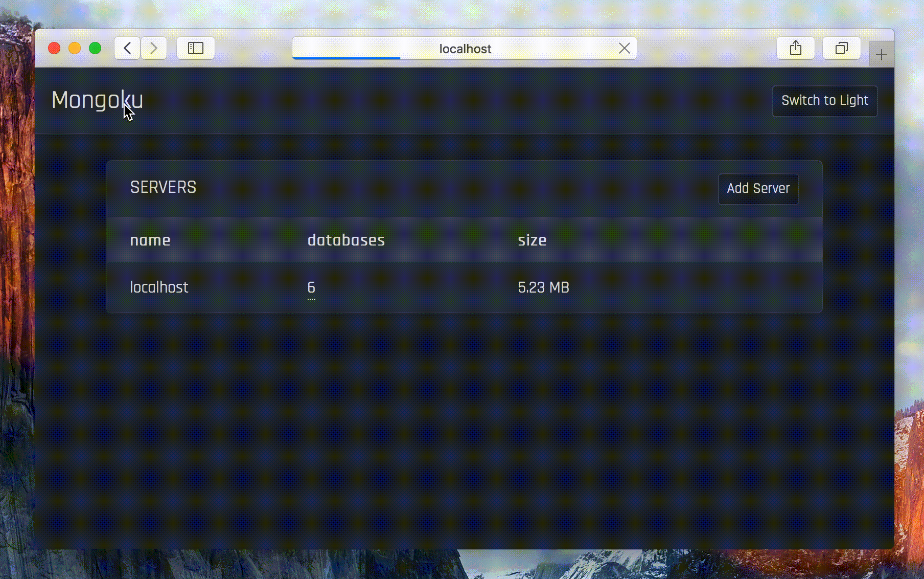Maximize the Safari window

[x=95, y=48]
